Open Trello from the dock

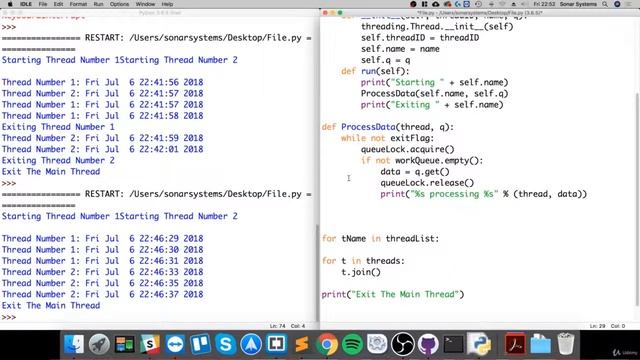click(x=200, y=344)
